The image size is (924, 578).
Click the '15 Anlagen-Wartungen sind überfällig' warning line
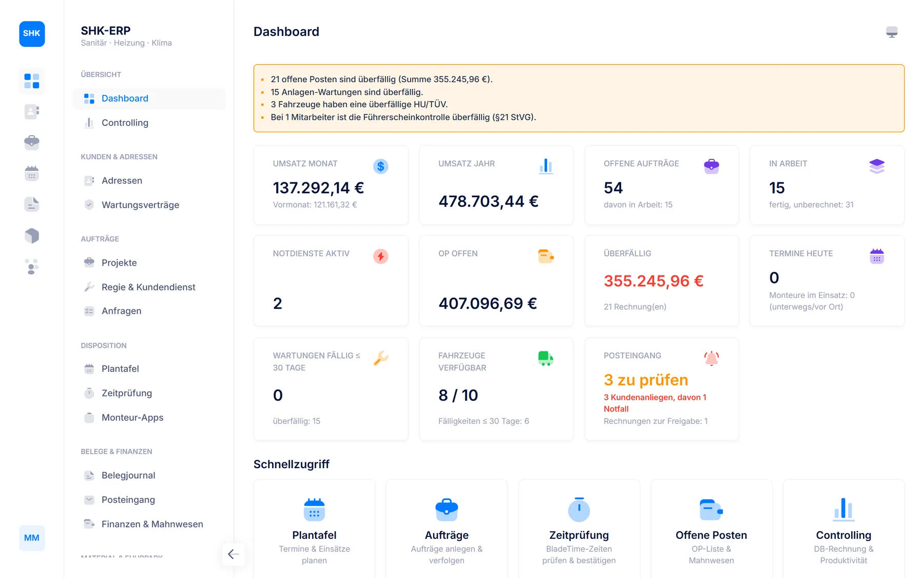[347, 92]
